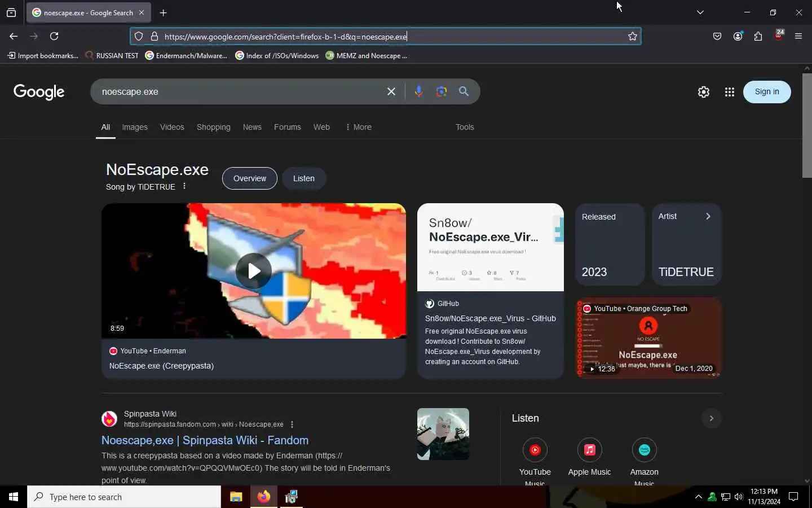Bookmark this page with star icon

633,36
